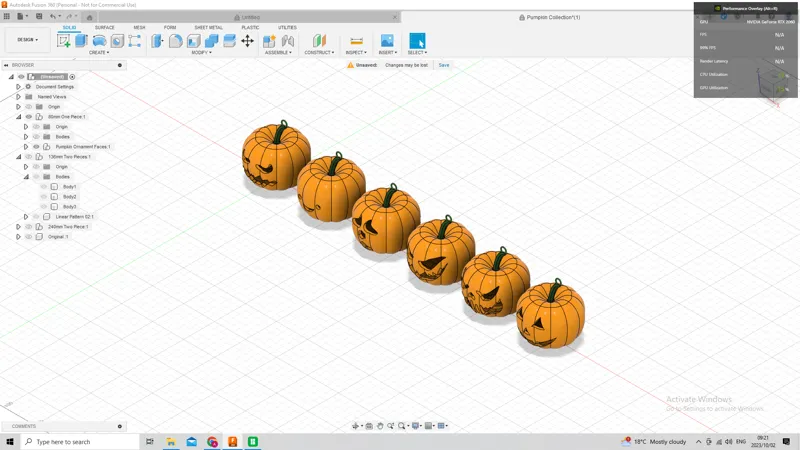
Task: Click the Insert image icon
Action: pos(387,41)
